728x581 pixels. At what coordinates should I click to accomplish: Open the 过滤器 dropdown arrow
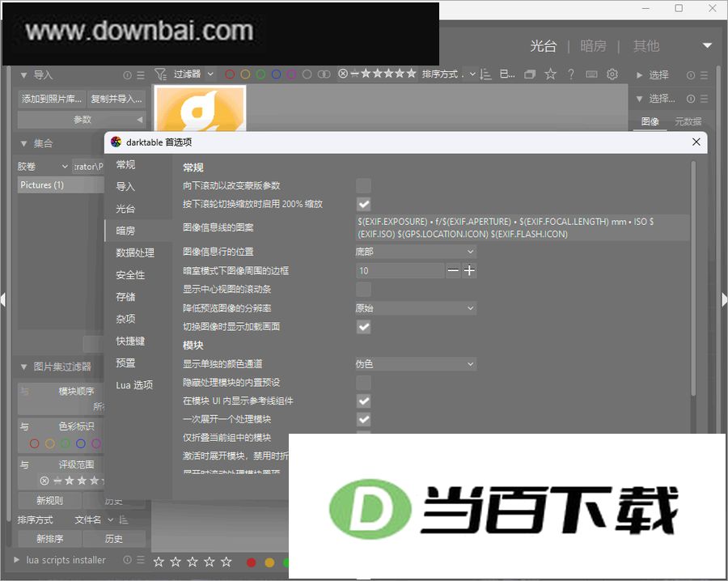point(210,74)
